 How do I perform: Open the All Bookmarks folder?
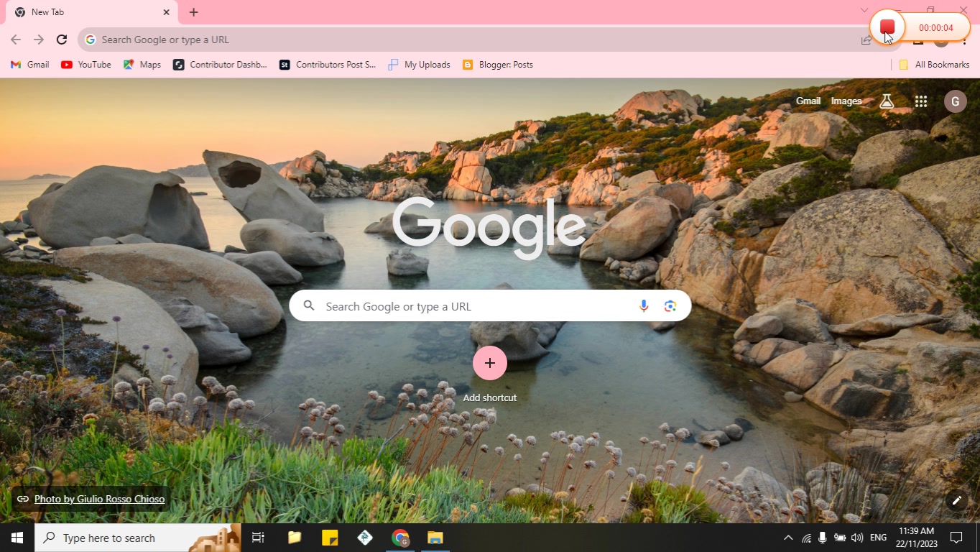tap(934, 65)
